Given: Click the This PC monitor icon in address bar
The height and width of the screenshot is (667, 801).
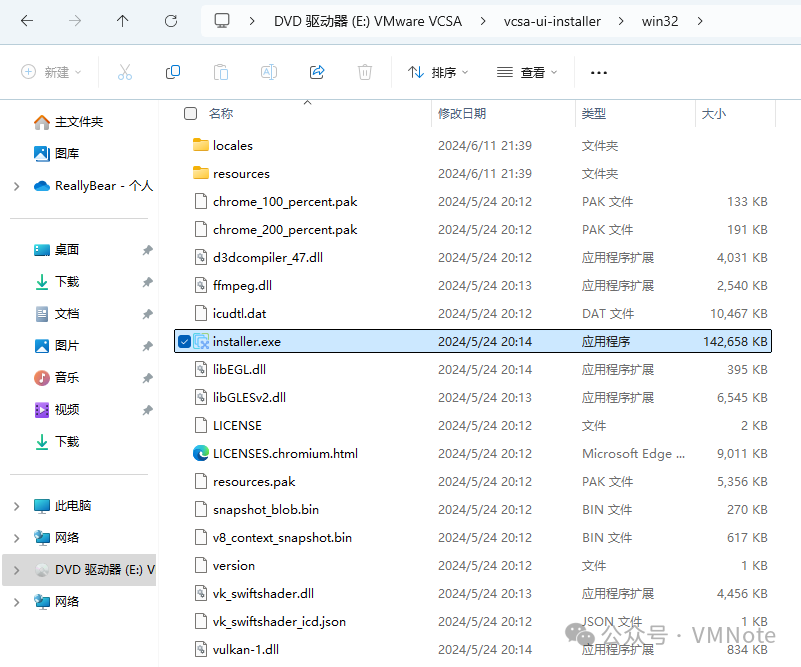Looking at the screenshot, I should coord(222,21).
